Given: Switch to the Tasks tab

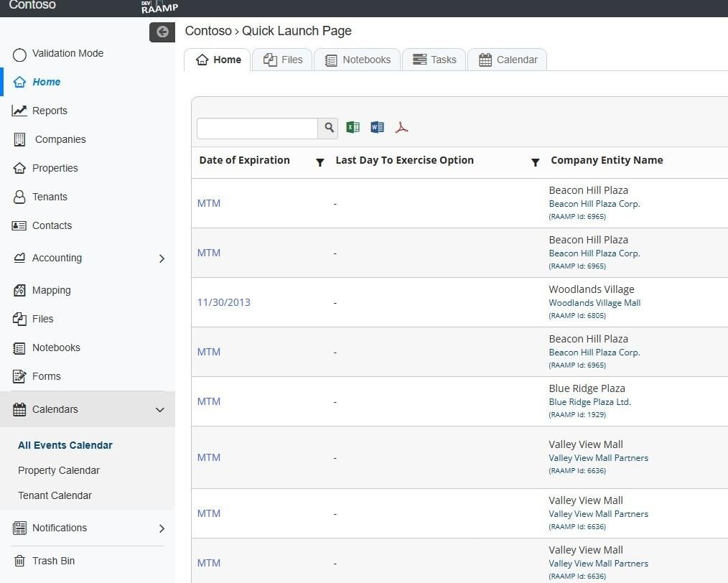Looking at the screenshot, I should (434, 60).
